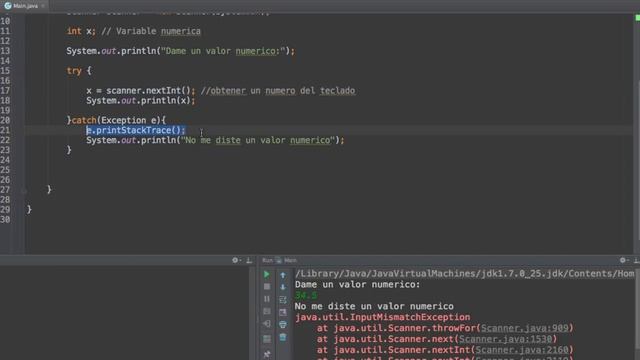Pin the Run tab
Viewport: 640px width, 360px height.
tap(267, 354)
